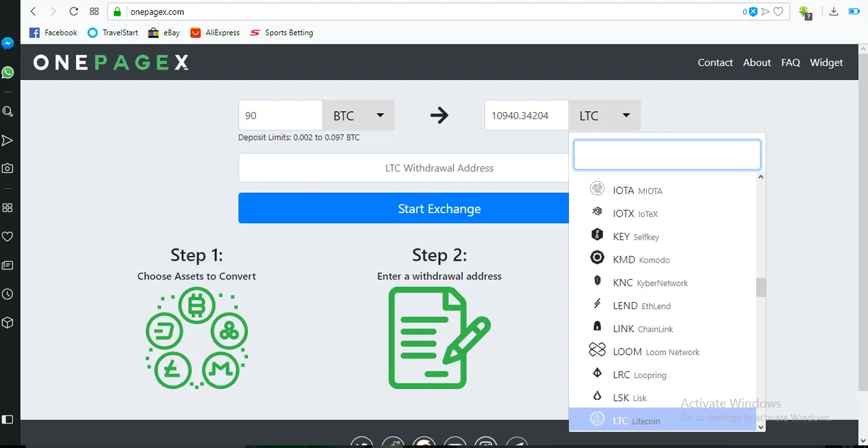Select LRC Loopring from the coin list

click(x=663, y=375)
